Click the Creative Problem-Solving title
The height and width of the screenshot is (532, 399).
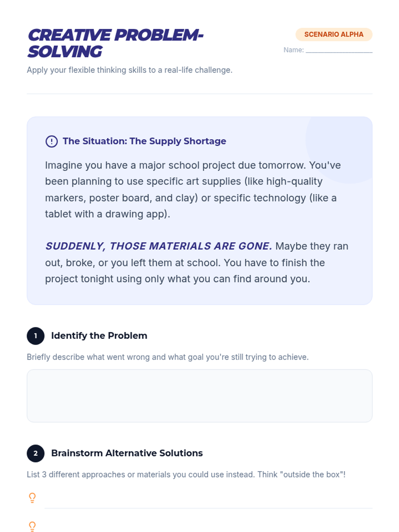click(115, 43)
